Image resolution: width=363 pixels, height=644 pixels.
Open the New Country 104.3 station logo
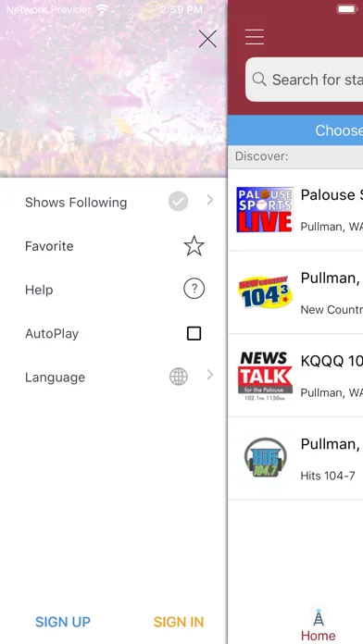click(x=265, y=292)
